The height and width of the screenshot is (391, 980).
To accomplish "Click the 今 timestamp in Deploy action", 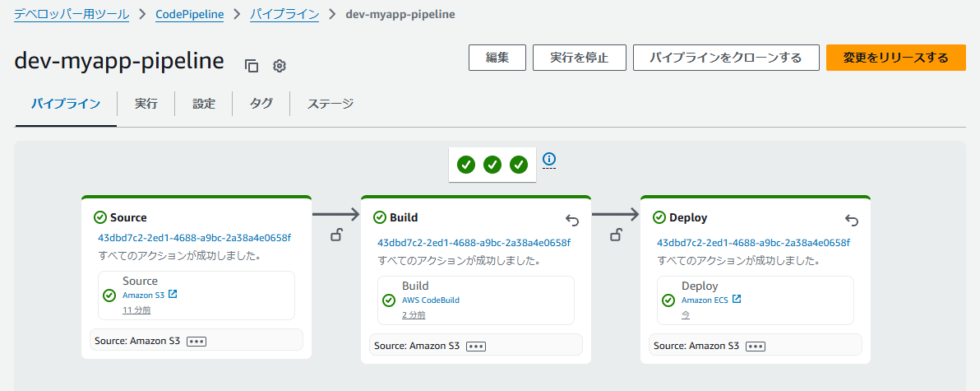I will 686,314.
